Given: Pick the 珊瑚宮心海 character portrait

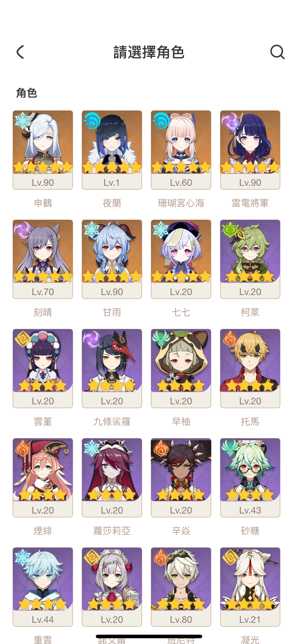Looking at the screenshot, I should (x=181, y=150).
